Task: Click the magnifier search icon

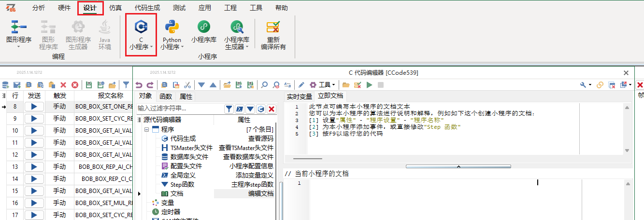Action: (264, 85)
